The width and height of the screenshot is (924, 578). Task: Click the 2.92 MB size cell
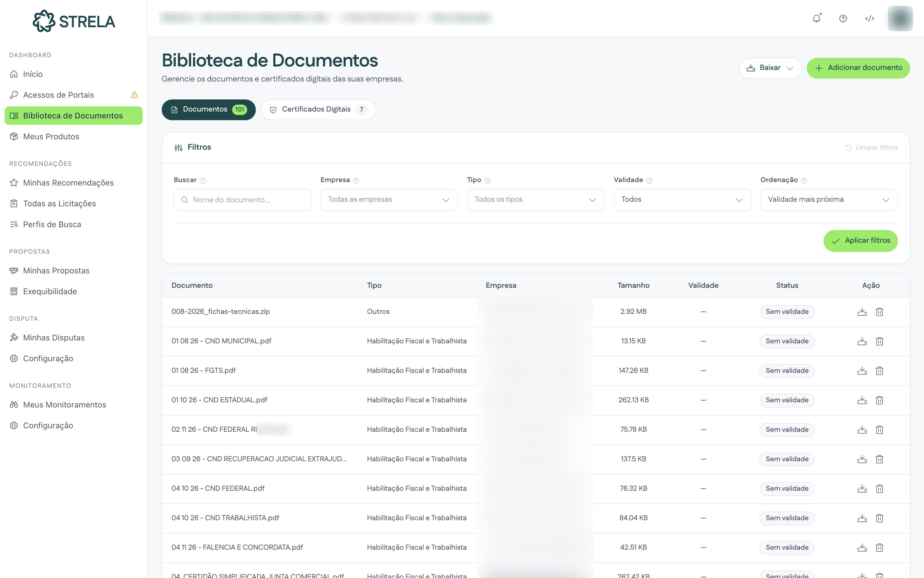coord(633,312)
